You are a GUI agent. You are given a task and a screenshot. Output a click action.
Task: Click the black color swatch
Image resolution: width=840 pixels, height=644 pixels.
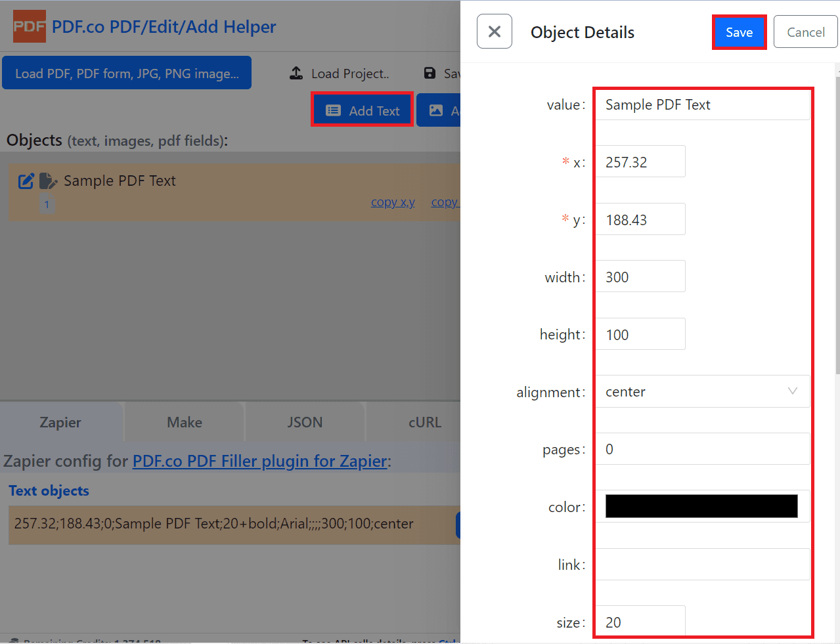[701, 507]
